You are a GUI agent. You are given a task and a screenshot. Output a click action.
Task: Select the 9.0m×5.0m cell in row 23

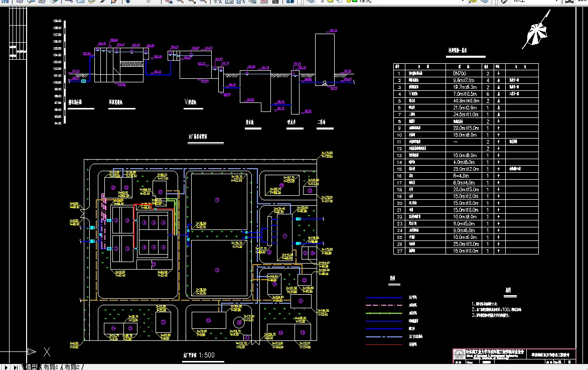point(464,223)
